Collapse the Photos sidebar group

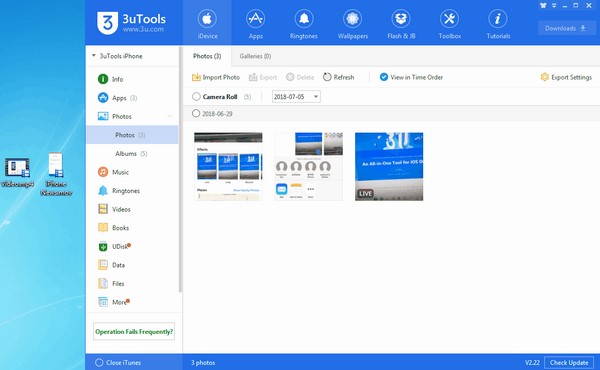pos(170,116)
